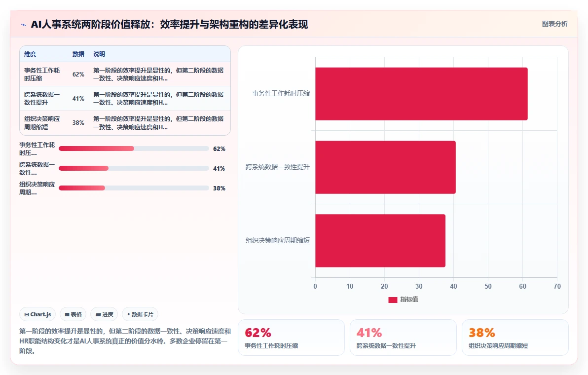Click the 事务性工作耗时压缩 progress bar
This screenshot has width=588, height=375.
point(134,149)
